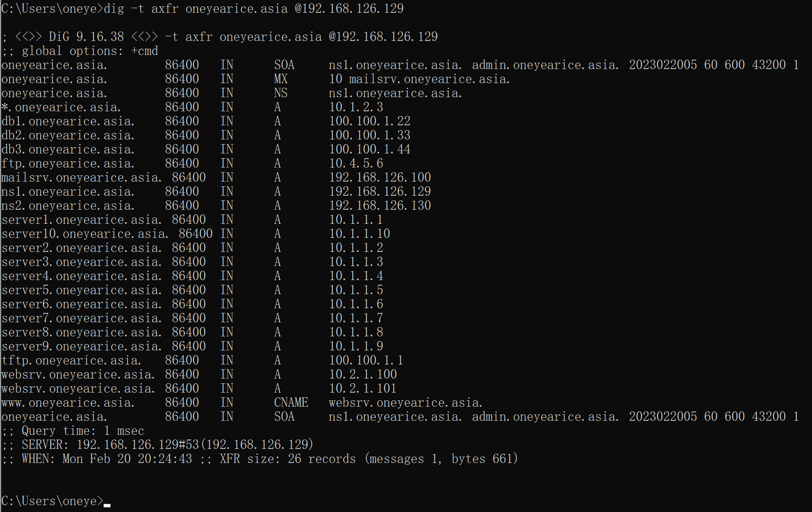Click the CNAME record type text
The height and width of the screenshot is (512, 812).
(x=291, y=402)
